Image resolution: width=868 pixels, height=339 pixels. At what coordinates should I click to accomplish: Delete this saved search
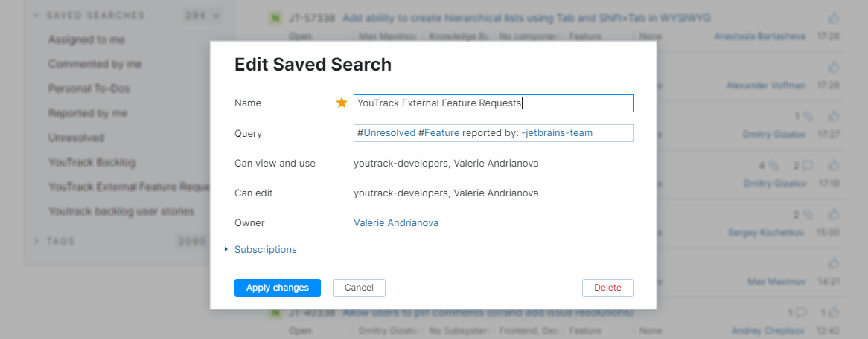click(607, 288)
